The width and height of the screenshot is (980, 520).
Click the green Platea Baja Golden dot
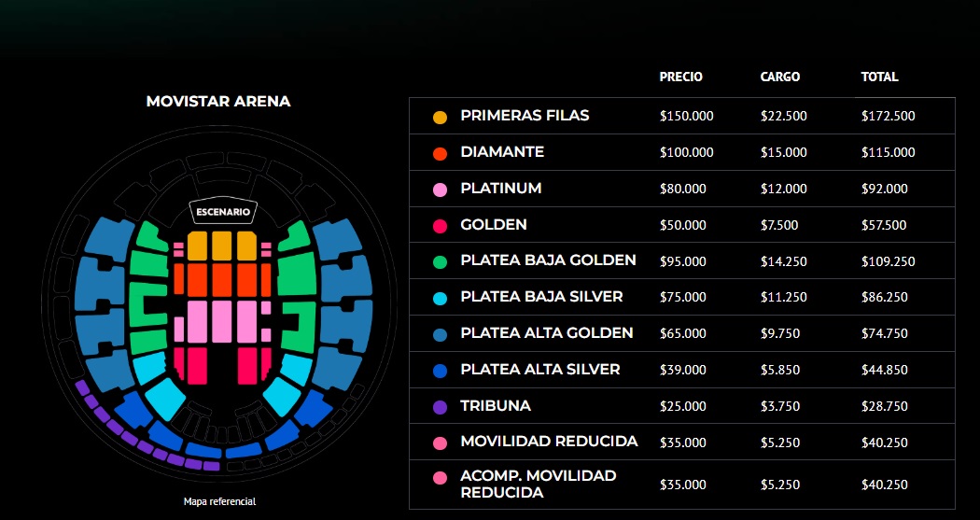(x=441, y=262)
